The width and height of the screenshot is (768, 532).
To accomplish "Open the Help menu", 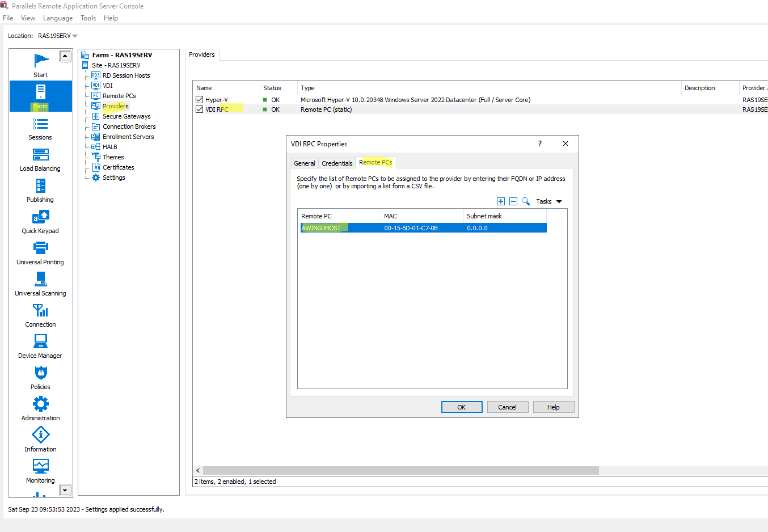I will tap(111, 18).
